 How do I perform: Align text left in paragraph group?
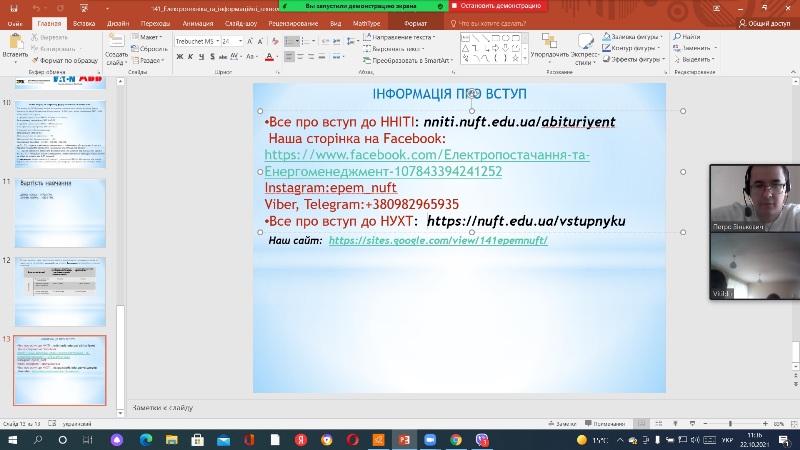click(x=289, y=57)
